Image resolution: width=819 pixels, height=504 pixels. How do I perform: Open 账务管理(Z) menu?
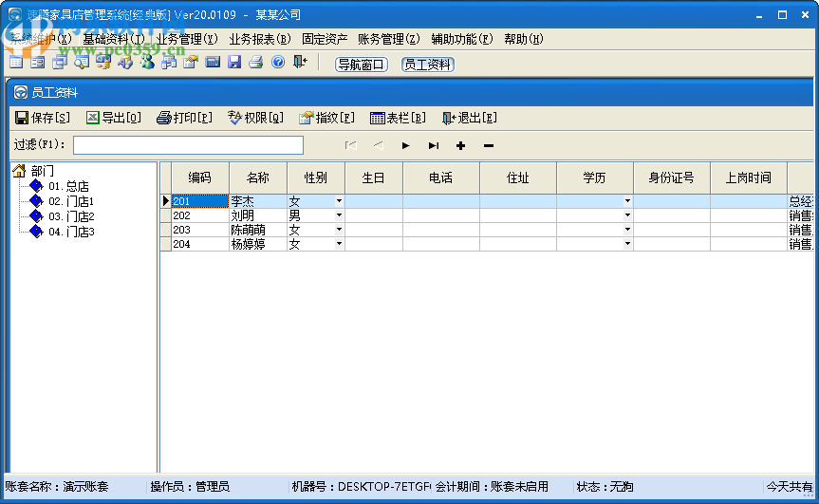click(389, 39)
